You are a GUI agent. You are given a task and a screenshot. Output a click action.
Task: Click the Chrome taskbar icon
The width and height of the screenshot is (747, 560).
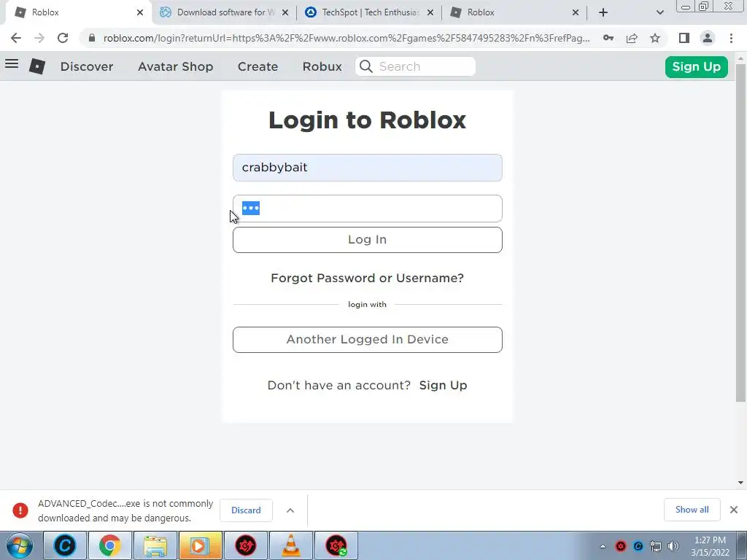coord(109,545)
